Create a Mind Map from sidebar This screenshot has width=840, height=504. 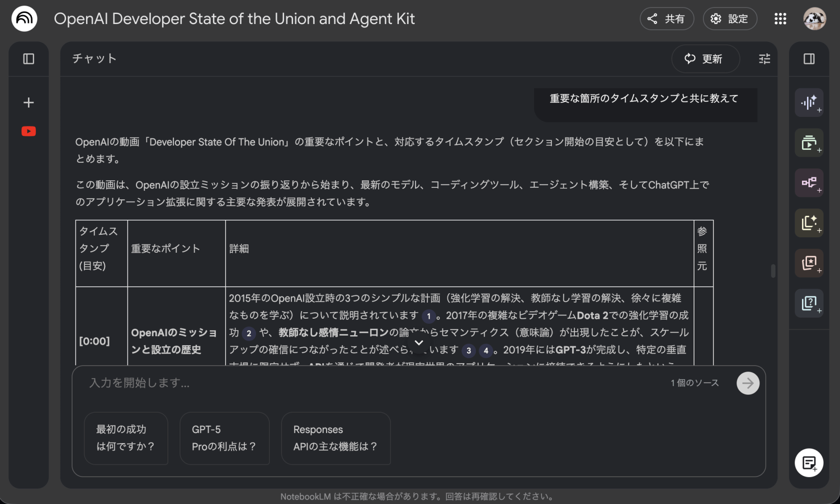(808, 183)
